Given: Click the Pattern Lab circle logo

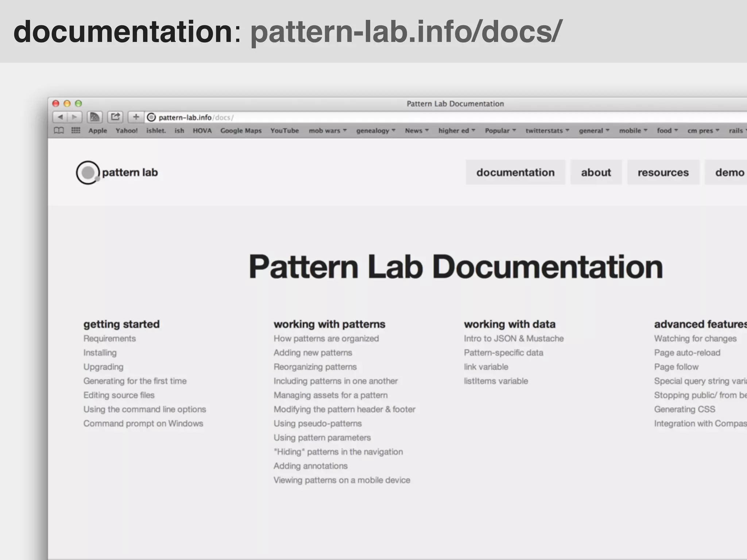Looking at the screenshot, I should coord(88,172).
